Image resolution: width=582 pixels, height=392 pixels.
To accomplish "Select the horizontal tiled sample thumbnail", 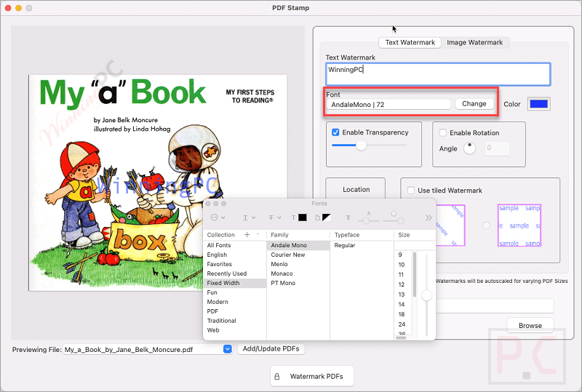I will [x=519, y=225].
